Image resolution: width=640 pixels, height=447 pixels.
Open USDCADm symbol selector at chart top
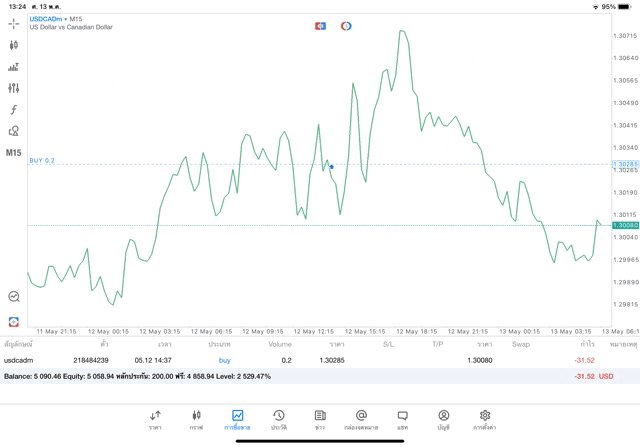click(x=43, y=19)
